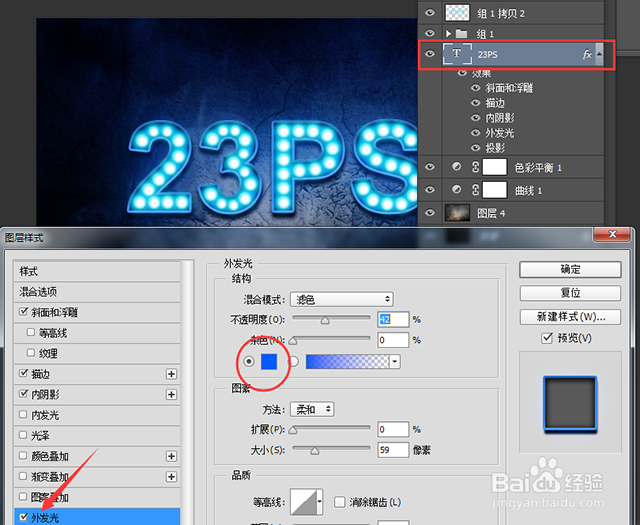Click 新建样式(W)... button
Viewport: 640px width, 525px height.
point(570,316)
